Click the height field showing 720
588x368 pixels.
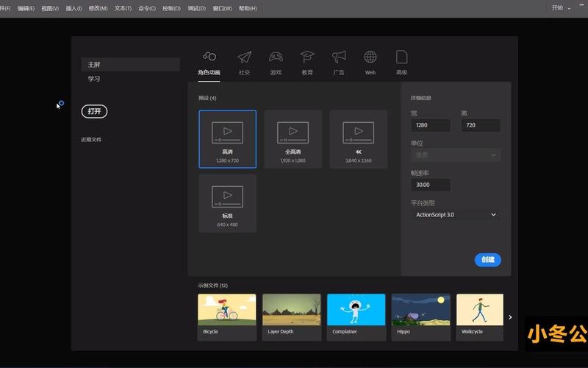pyautogui.click(x=481, y=125)
